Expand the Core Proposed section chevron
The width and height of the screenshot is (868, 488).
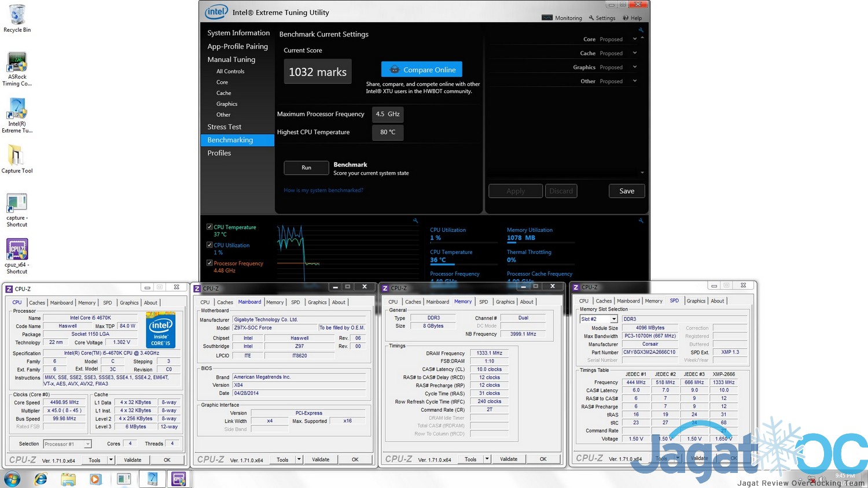pyautogui.click(x=635, y=39)
